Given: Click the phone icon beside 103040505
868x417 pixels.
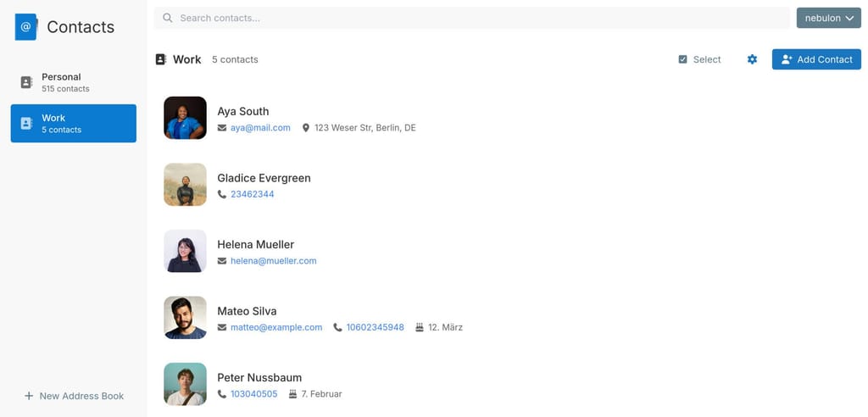Looking at the screenshot, I should pyautogui.click(x=222, y=394).
